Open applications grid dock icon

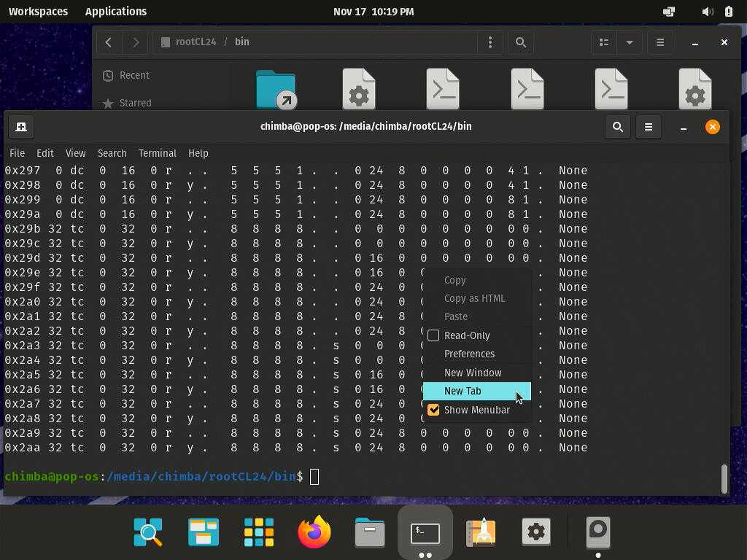point(259,532)
